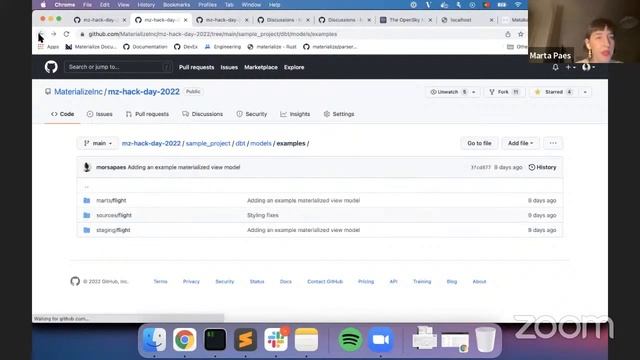Image resolution: width=640 pixels, height=360 pixels.
Task: Open the marts/flight folder
Action: click(111, 200)
